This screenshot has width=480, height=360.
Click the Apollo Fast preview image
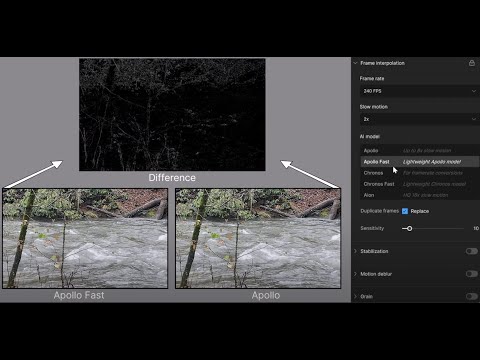(85, 238)
